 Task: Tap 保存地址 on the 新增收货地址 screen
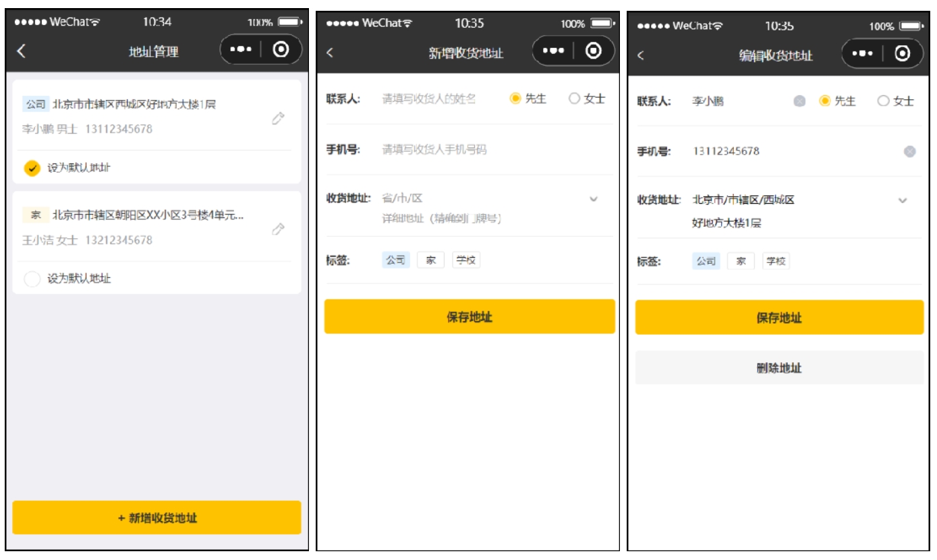click(x=470, y=316)
